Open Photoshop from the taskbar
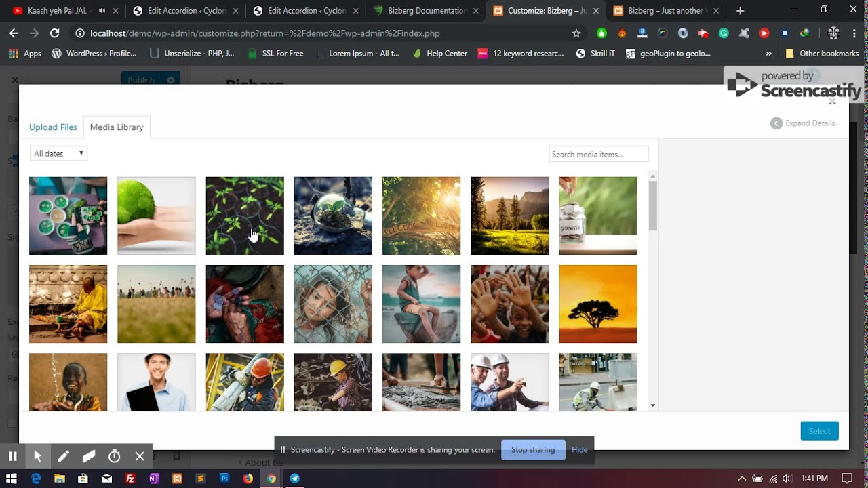Viewport: 868px width, 488px height. coord(224,479)
